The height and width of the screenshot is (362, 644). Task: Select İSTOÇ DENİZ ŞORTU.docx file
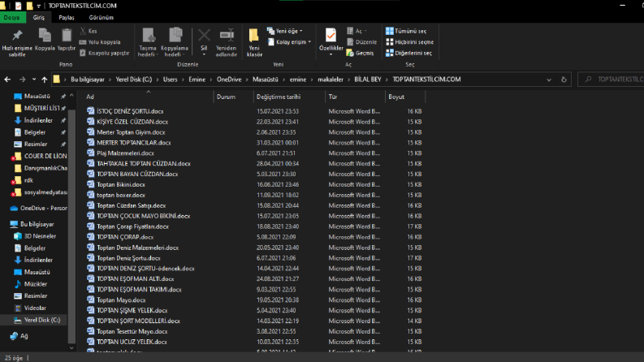pyautogui.click(x=130, y=111)
